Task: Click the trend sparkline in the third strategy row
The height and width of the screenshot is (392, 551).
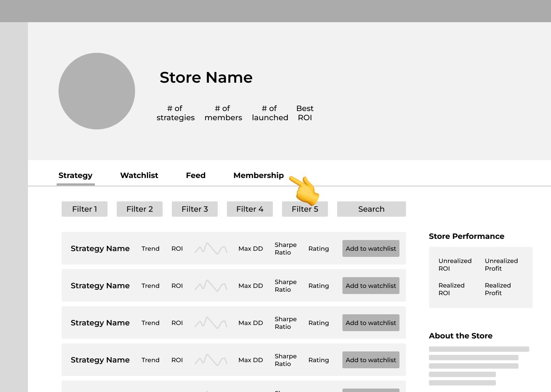Action: click(211, 323)
